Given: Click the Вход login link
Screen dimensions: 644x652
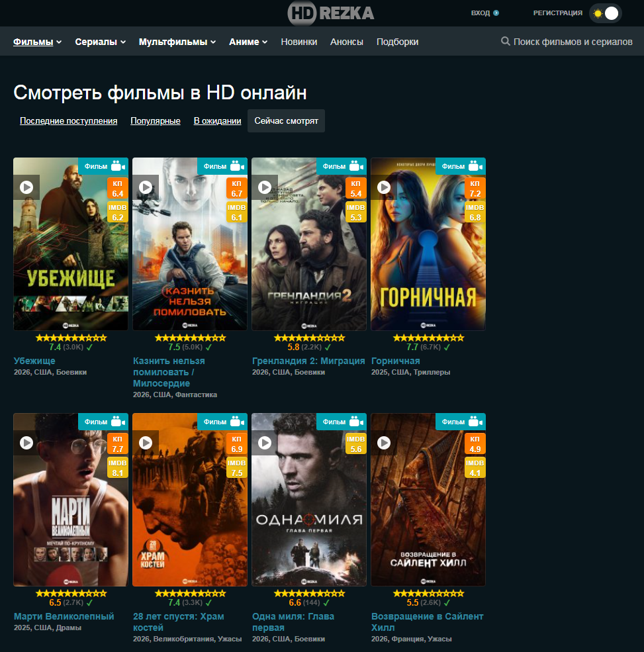Looking at the screenshot, I should [481, 13].
